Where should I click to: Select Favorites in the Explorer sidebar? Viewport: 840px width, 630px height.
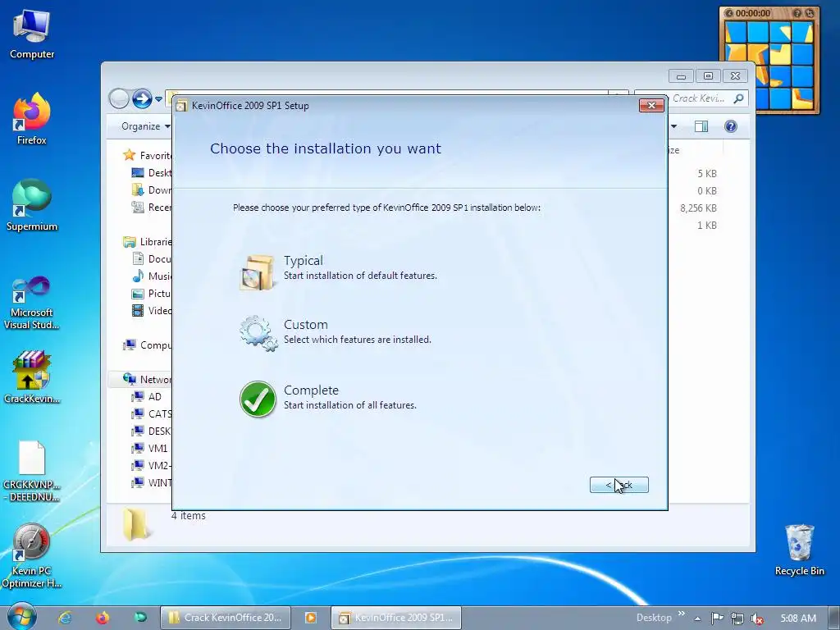coord(148,155)
